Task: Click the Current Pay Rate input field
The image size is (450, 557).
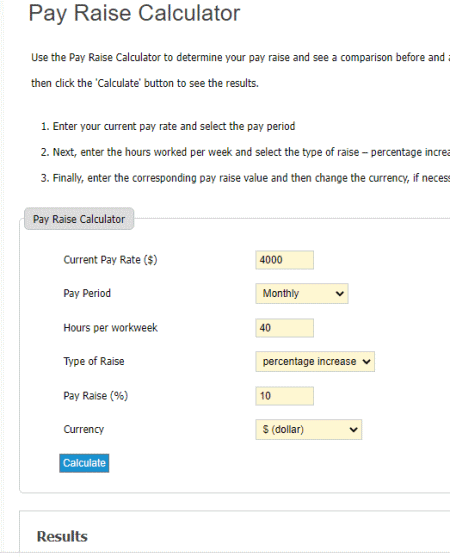Action: pyautogui.click(x=284, y=260)
